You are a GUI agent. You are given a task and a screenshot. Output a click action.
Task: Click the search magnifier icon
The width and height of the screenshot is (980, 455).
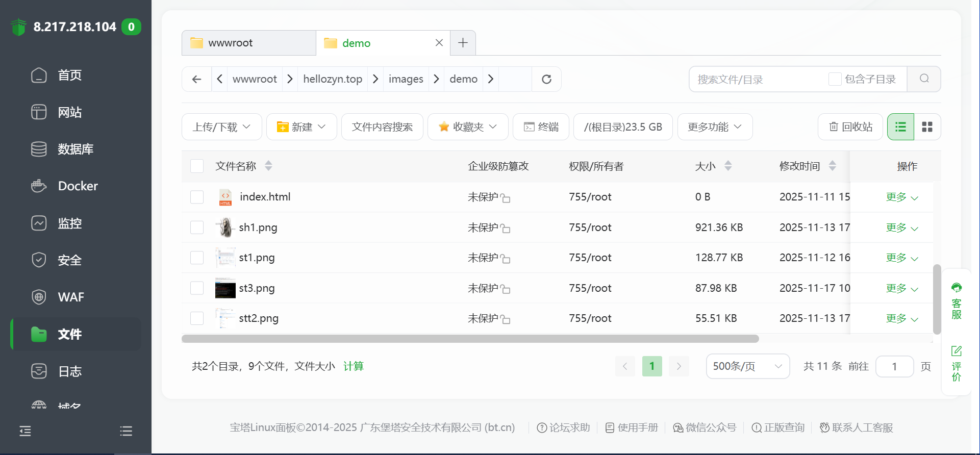[924, 79]
